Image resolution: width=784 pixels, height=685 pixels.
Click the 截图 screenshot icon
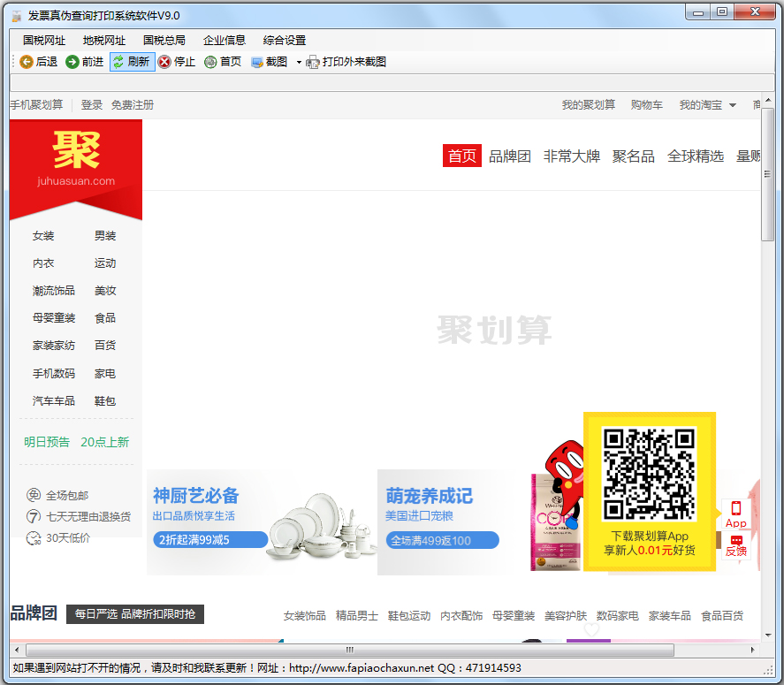pyautogui.click(x=257, y=63)
